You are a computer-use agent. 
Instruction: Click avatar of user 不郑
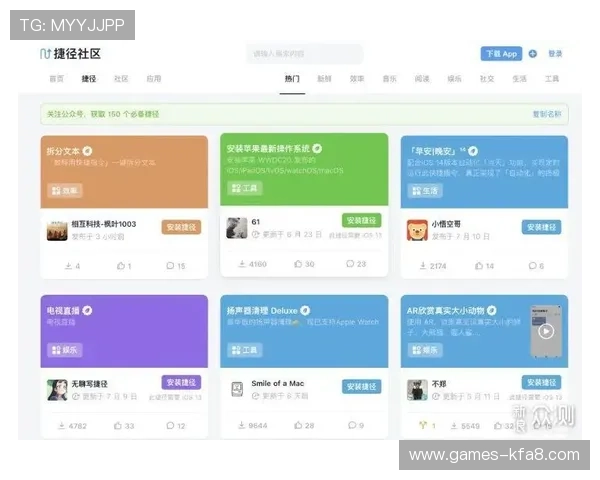[417, 390]
